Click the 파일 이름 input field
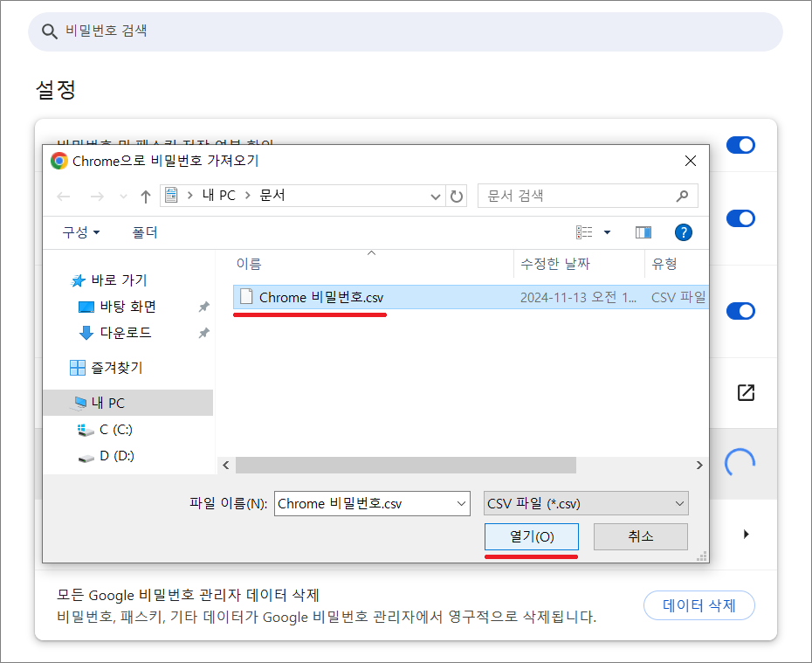The width and height of the screenshot is (812, 663). (x=372, y=503)
